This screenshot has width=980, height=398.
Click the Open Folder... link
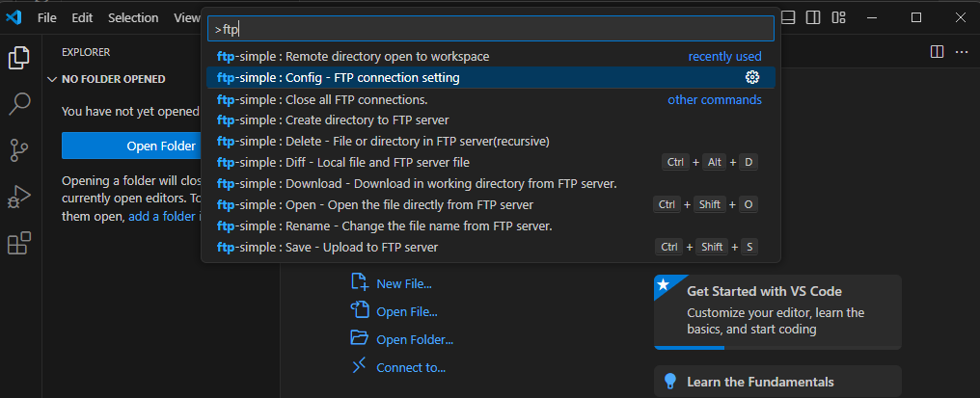click(x=415, y=340)
